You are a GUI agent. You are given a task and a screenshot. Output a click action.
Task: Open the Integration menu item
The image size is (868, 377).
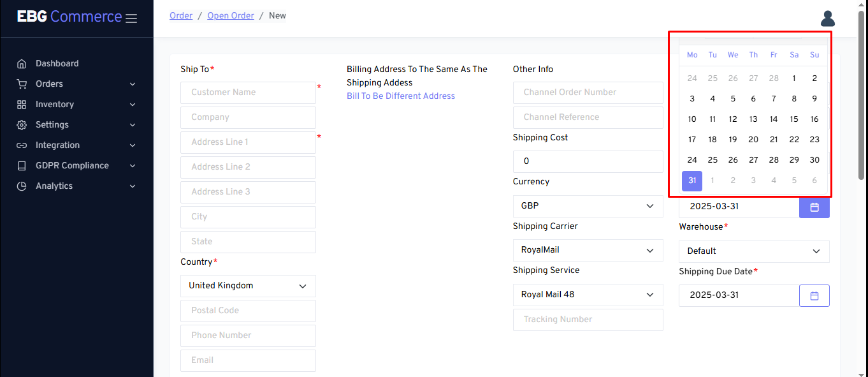57,145
